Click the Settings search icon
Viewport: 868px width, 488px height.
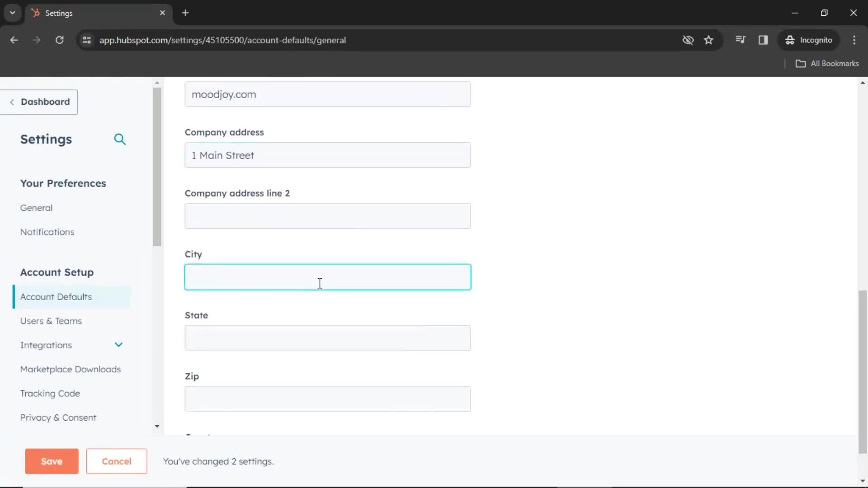(x=120, y=140)
